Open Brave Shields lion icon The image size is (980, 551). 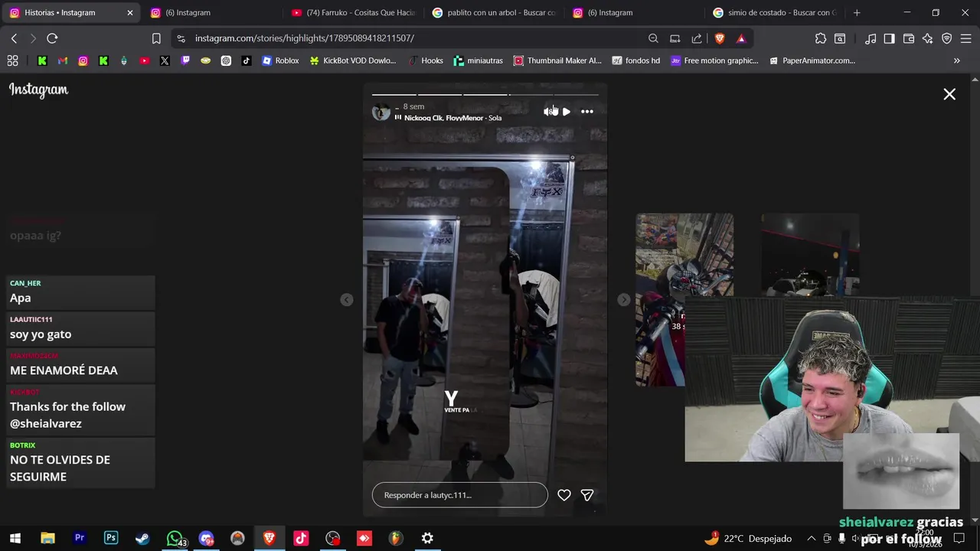(720, 38)
